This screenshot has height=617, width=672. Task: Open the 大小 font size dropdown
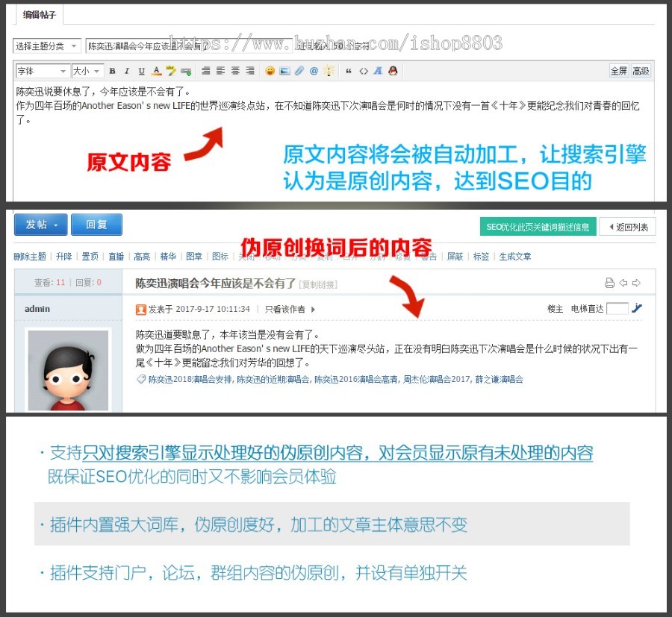(x=87, y=71)
